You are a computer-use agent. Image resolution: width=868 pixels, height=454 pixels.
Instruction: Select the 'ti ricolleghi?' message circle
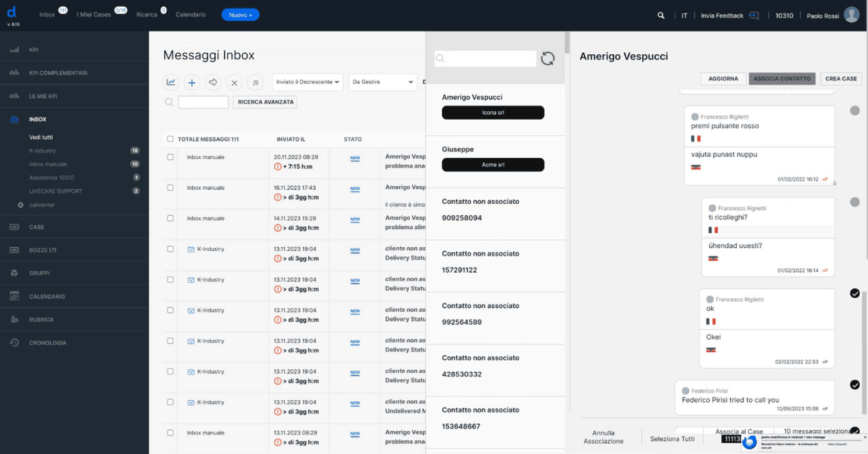point(855,202)
